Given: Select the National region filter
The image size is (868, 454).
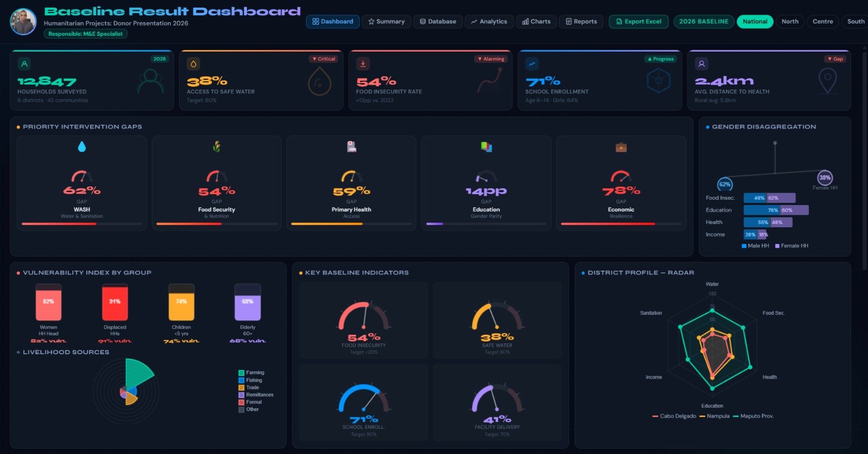Looking at the screenshot, I should [755, 22].
